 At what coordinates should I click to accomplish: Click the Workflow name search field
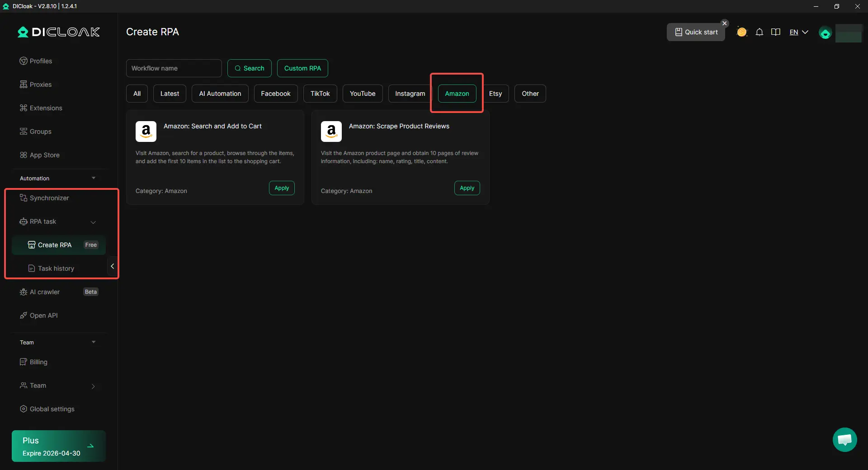point(174,68)
